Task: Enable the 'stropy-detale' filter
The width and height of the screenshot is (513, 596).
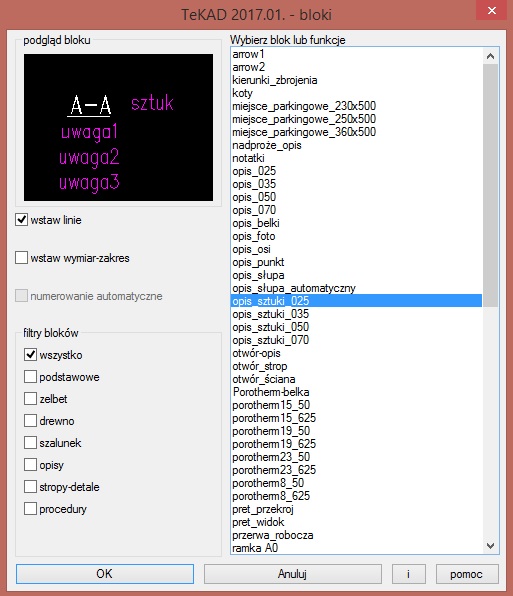Action: [30, 487]
